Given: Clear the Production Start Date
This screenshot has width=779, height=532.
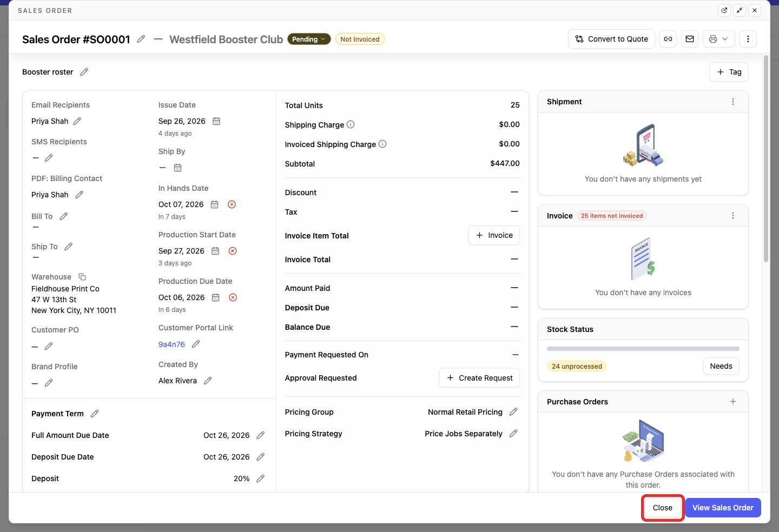Looking at the screenshot, I should (x=233, y=251).
